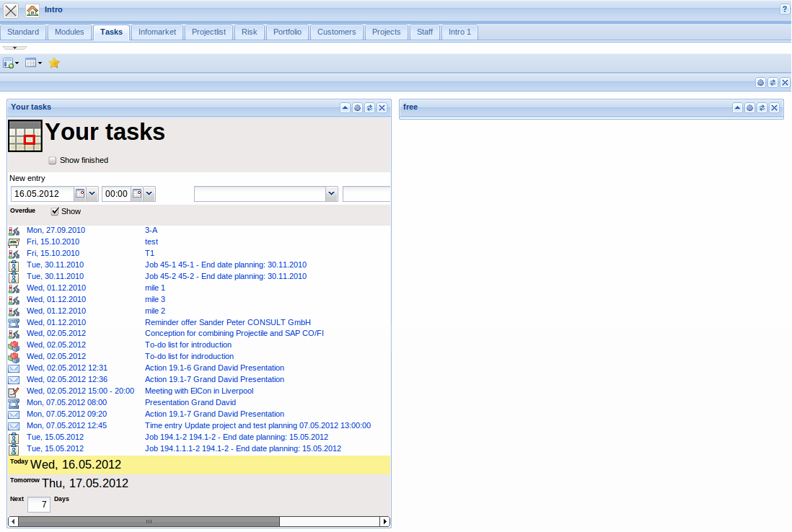The image size is (792, 532).
Task: Click the milestone icon next to mile 1
Action: (14, 288)
